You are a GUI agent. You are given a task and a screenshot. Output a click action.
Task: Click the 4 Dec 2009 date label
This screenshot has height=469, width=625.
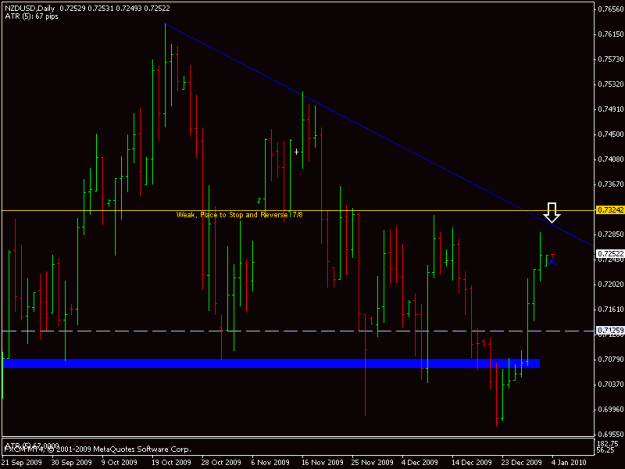coord(420,462)
